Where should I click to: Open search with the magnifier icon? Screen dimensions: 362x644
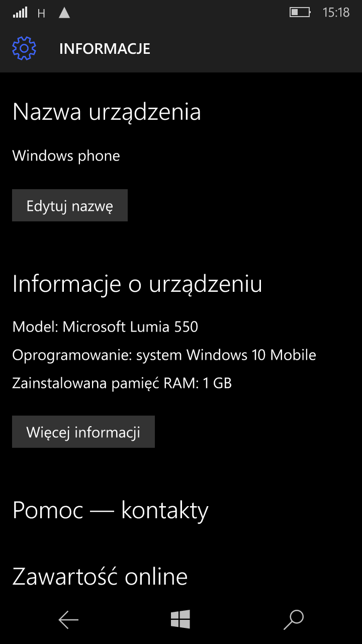coord(294,620)
